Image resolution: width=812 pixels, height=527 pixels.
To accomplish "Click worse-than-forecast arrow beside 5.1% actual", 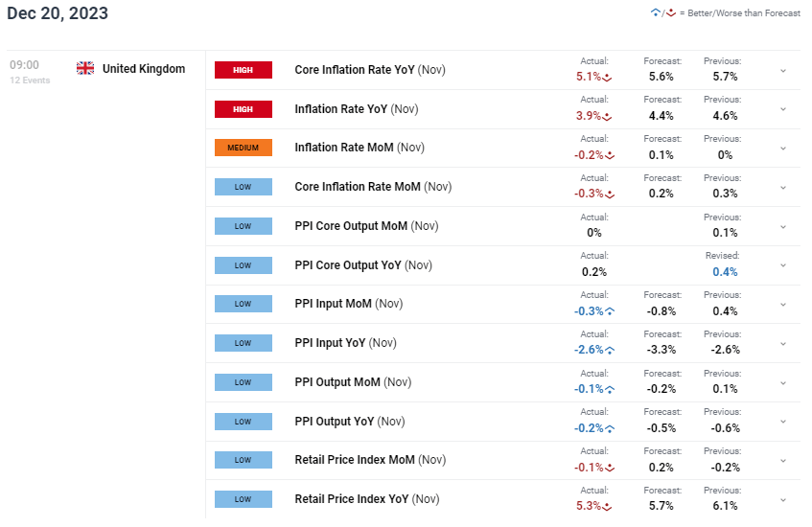I will click(x=608, y=78).
